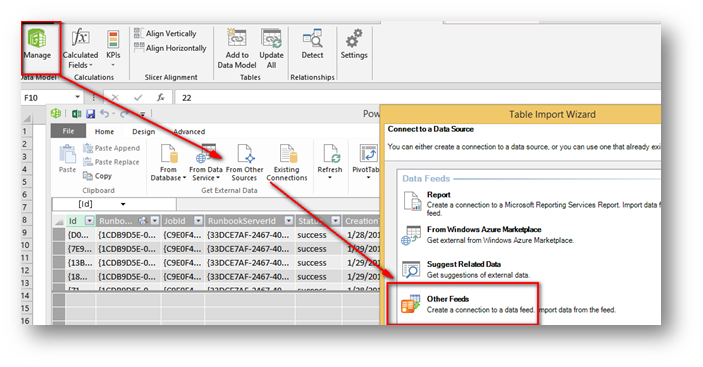Image resolution: width=703 pixels, height=367 pixels.
Task: Confirm formula entry with checkmark icon
Action: [138, 97]
